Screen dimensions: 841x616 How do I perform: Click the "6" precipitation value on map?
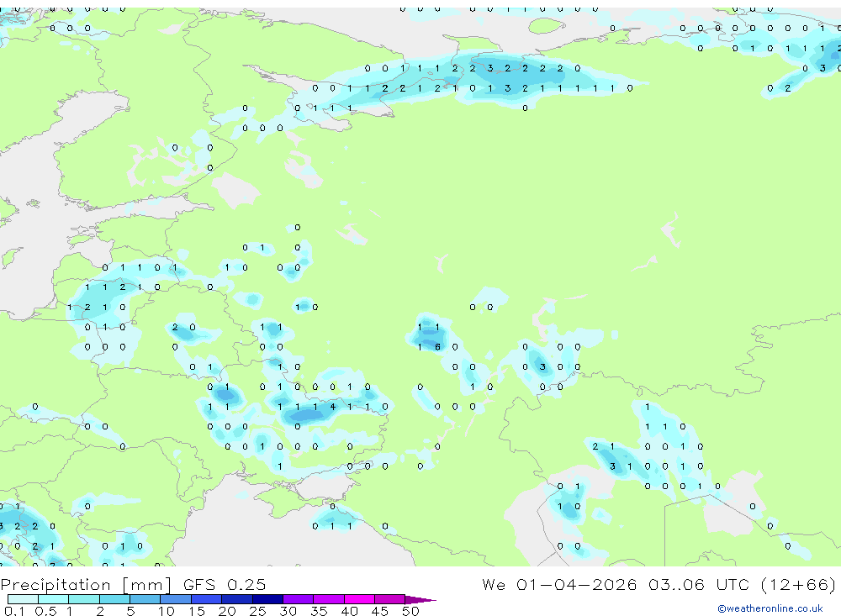437,347
